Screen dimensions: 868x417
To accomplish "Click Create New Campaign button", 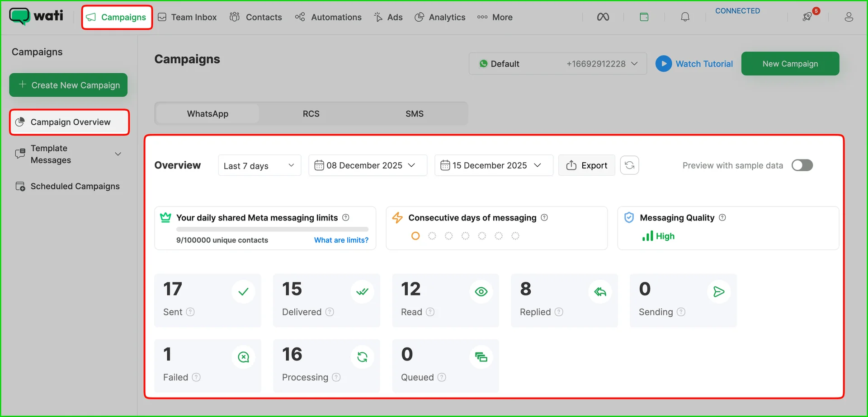I will click(x=68, y=85).
